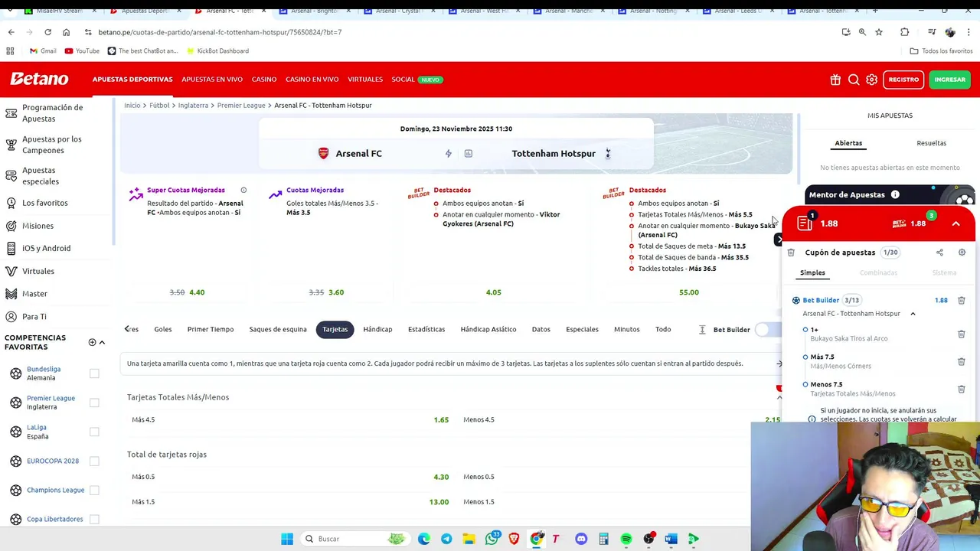
Task: Open the Resueltas bets tab
Action: 931,143
